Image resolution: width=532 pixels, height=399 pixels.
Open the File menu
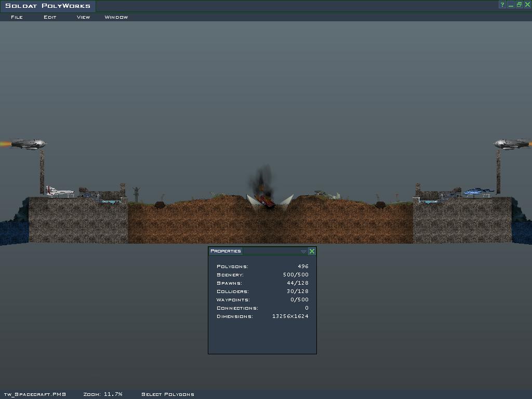pyautogui.click(x=17, y=17)
